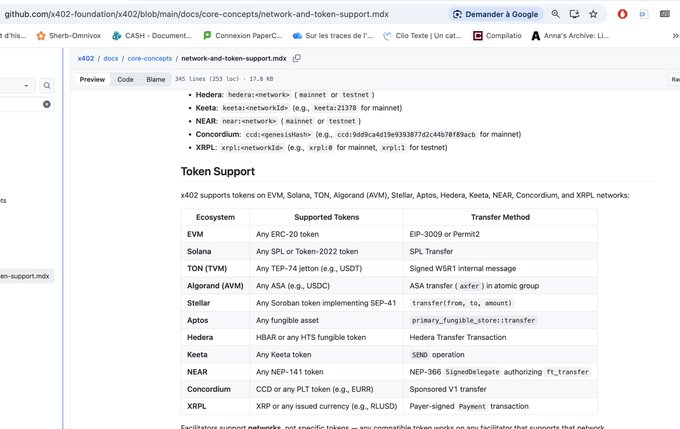Click the 'primary_fungible_store::transfer' code cell
680x429 pixels.
pyautogui.click(x=474, y=321)
